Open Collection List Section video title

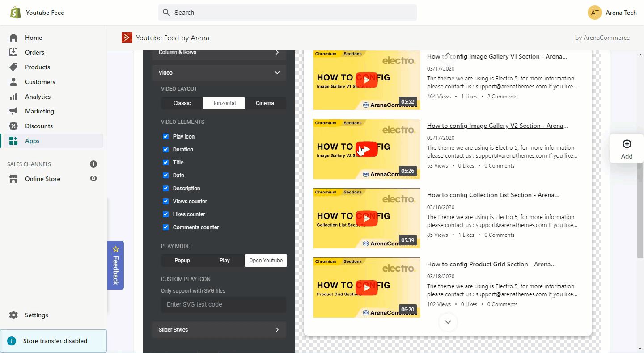pos(493,195)
